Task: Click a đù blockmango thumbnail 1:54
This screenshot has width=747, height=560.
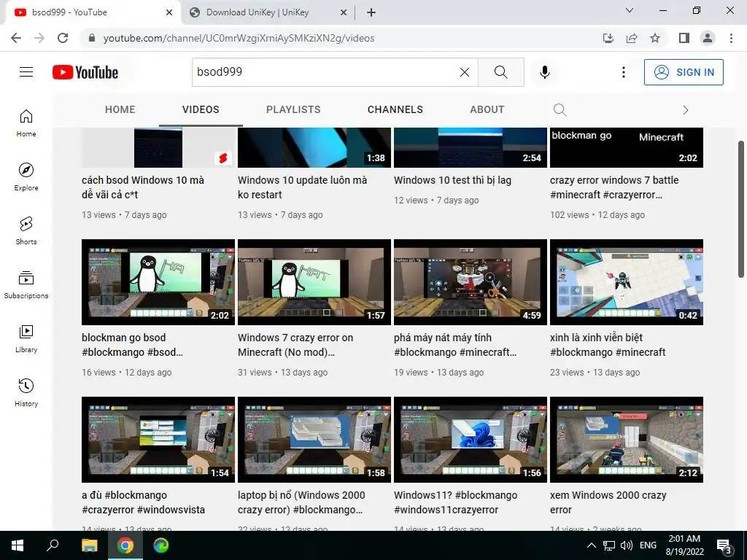Action: click(158, 440)
